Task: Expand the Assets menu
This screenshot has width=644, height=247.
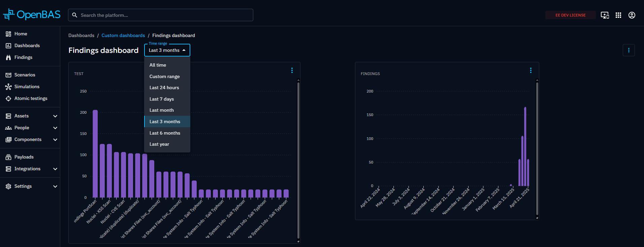Action: (x=55, y=116)
